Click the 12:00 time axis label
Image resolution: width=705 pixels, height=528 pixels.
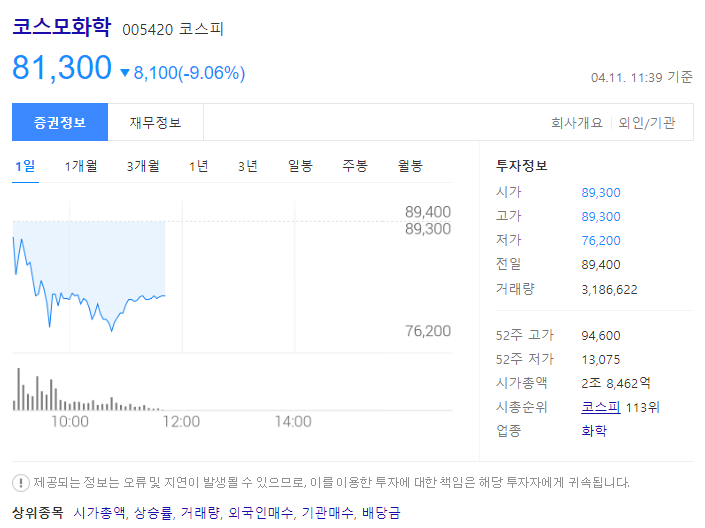[x=181, y=421]
